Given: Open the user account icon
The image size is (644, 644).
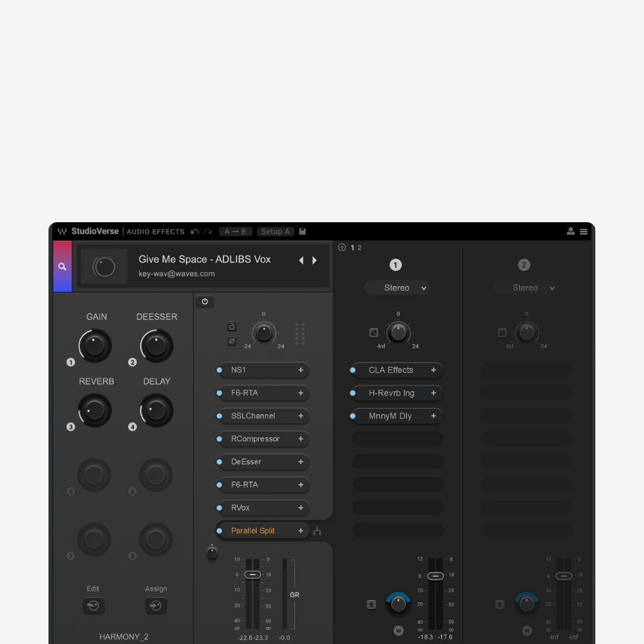Looking at the screenshot, I should pos(571,232).
